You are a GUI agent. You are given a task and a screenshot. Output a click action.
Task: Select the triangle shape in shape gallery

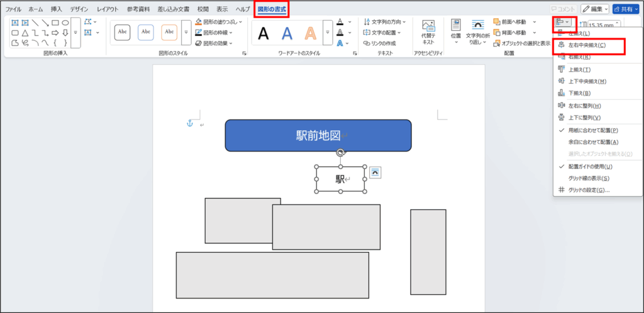click(x=25, y=33)
